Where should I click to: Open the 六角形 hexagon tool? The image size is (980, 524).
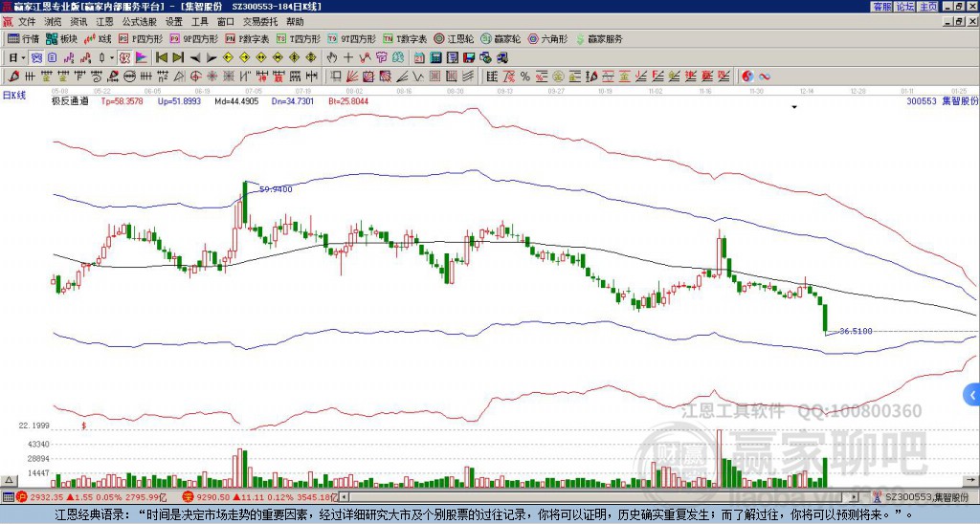point(548,38)
